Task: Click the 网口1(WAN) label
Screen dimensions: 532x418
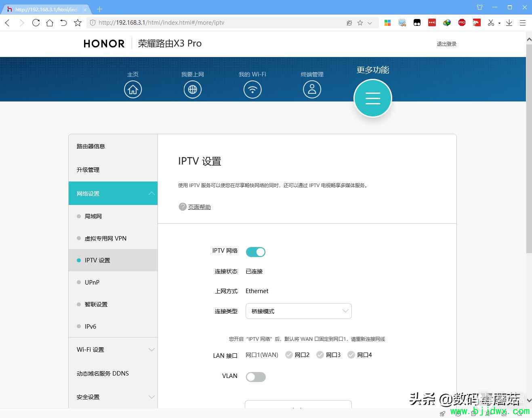Action: click(x=262, y=355)
